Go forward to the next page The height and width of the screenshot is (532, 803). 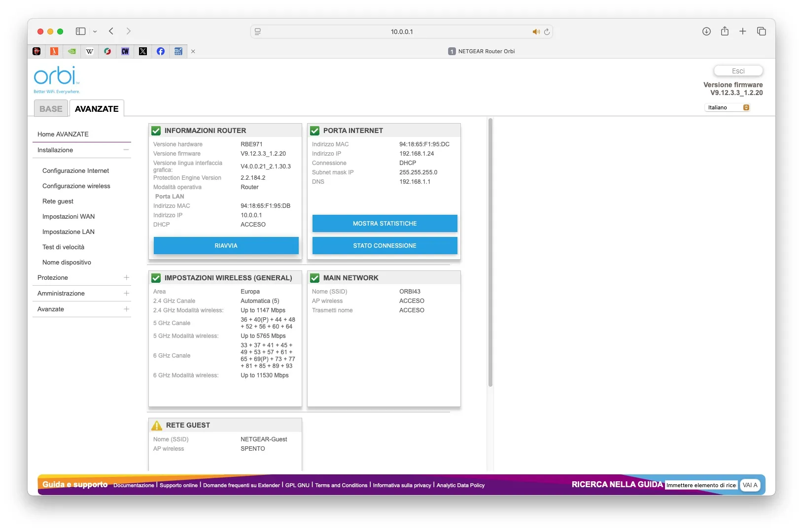(129, 31)
